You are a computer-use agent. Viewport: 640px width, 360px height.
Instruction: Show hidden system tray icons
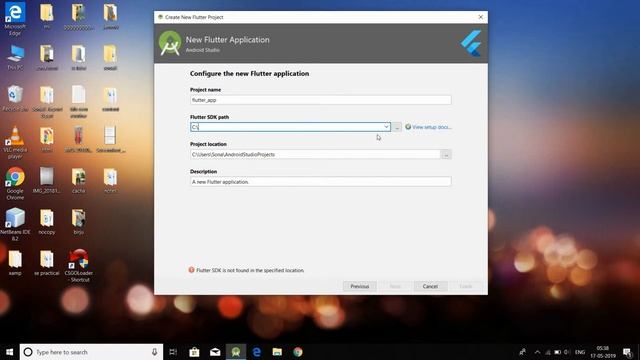pyautogui.click(x=537, y=352)
